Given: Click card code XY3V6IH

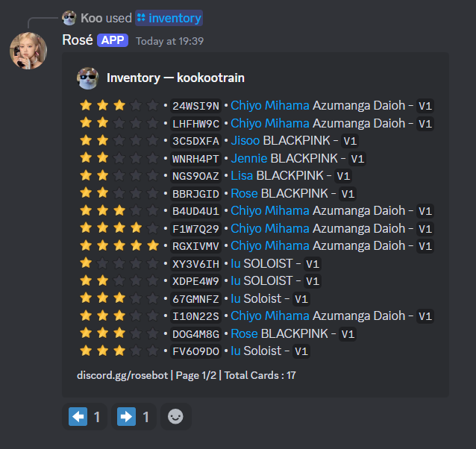Looking at the screenshot, I should pyautogui.click(x=195, y=264).
